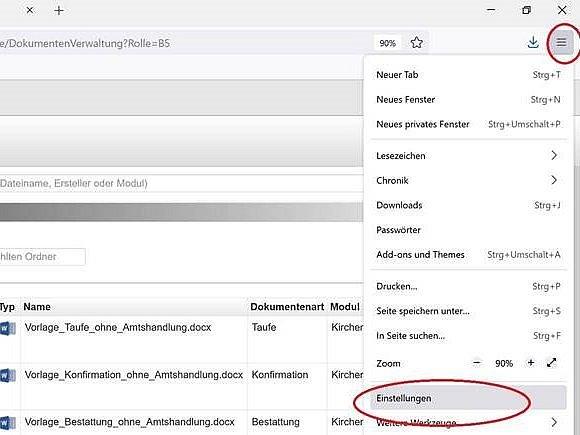The height and width of the screenshot is (435, 580).
Task: Sort by the Name column header
Action: click(x=37, y=307)
